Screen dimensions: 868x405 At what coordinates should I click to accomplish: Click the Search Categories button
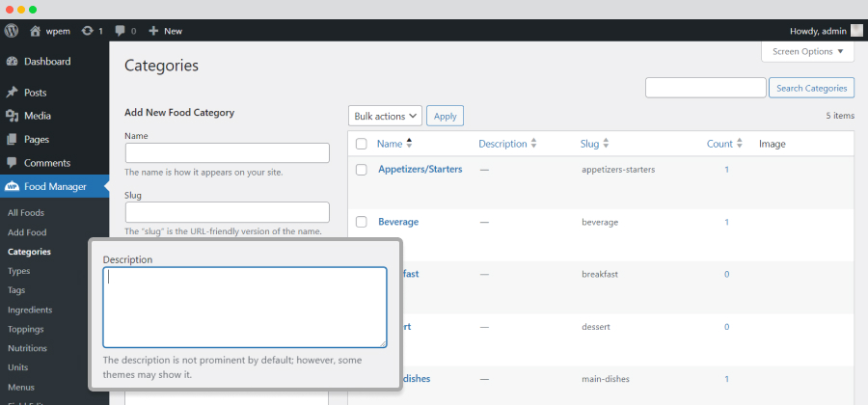(811, 88)
